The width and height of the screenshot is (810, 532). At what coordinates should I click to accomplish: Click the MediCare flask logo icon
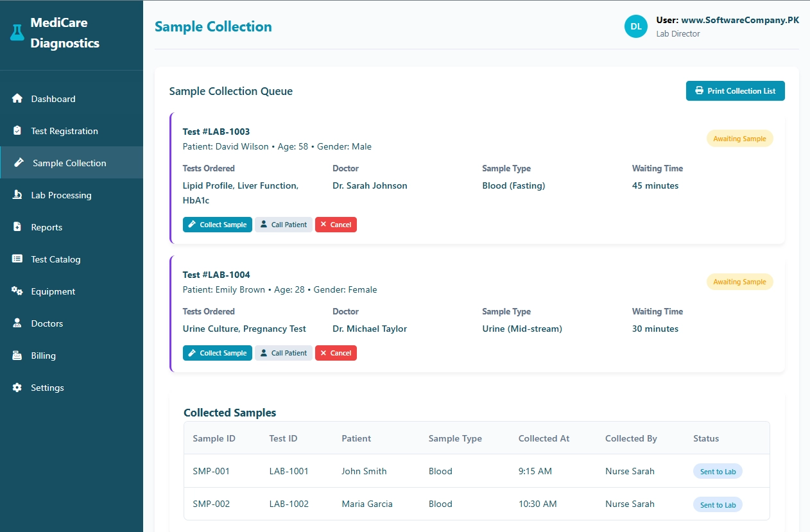(x=17, y=33)
